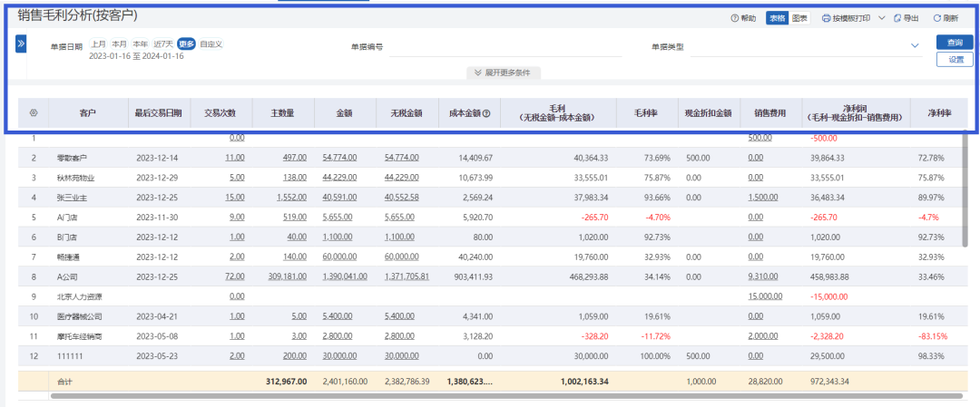Sort by 最后交易日期 column header
Image resolution: width=980 pixels, height=407 pixels.
159,113
